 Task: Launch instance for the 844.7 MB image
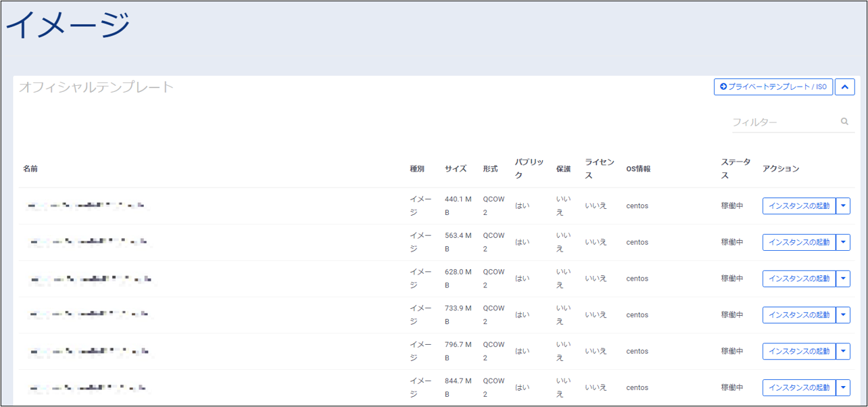click(799, 388)
